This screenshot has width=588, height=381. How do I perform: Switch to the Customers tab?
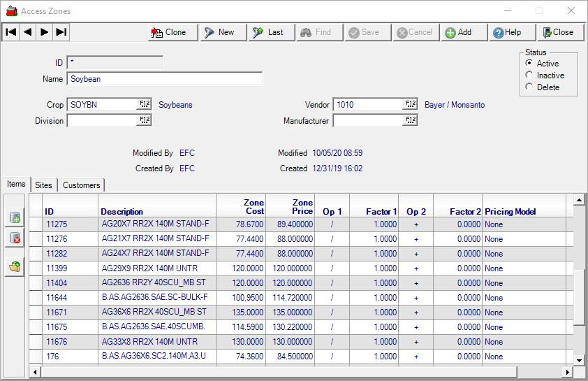point(81,185)
